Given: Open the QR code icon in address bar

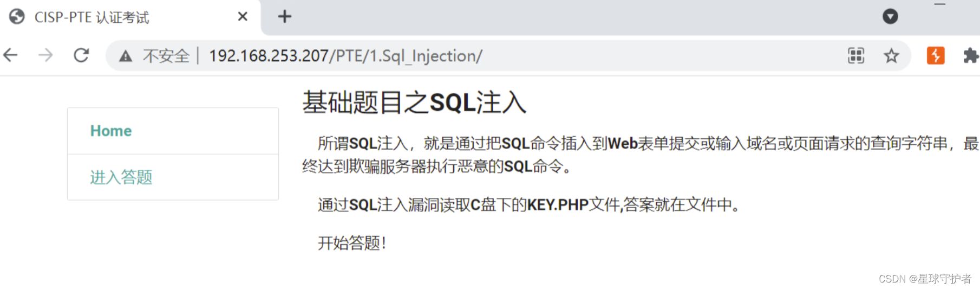Looking at the screenshot, I should (856, 55).
